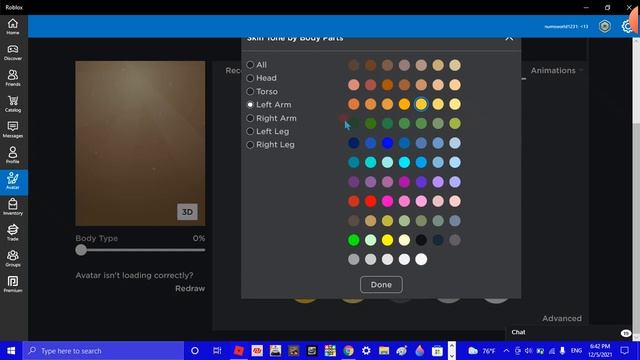Screen dimensions: 640x360
Task: Click the avatar preview thumbnail
Action: pos(140,143)
